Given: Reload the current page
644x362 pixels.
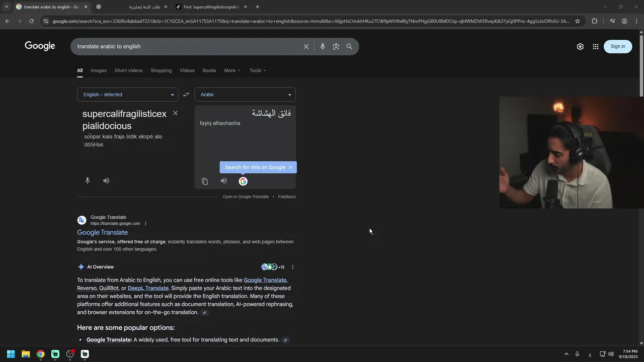Looking at the screenshot, I should 31,21.
